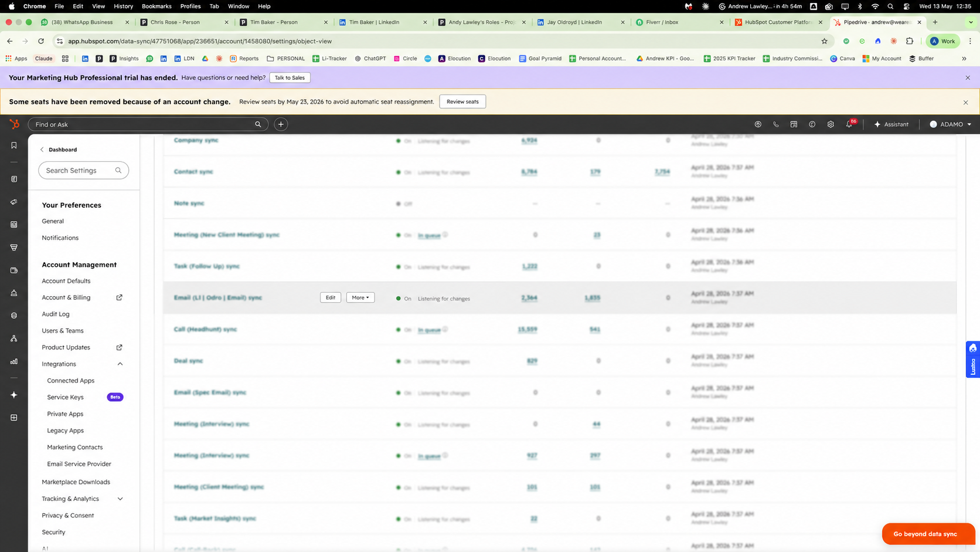Open Product Updates external link icon

click(x=120, y=347)
